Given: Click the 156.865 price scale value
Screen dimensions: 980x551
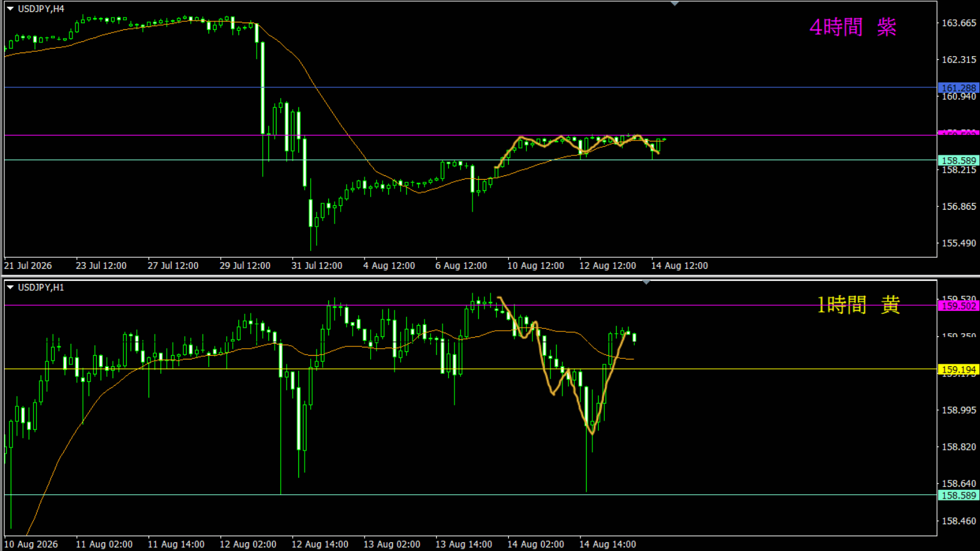Looking at the screenshot, I should (x=959, y=207).
